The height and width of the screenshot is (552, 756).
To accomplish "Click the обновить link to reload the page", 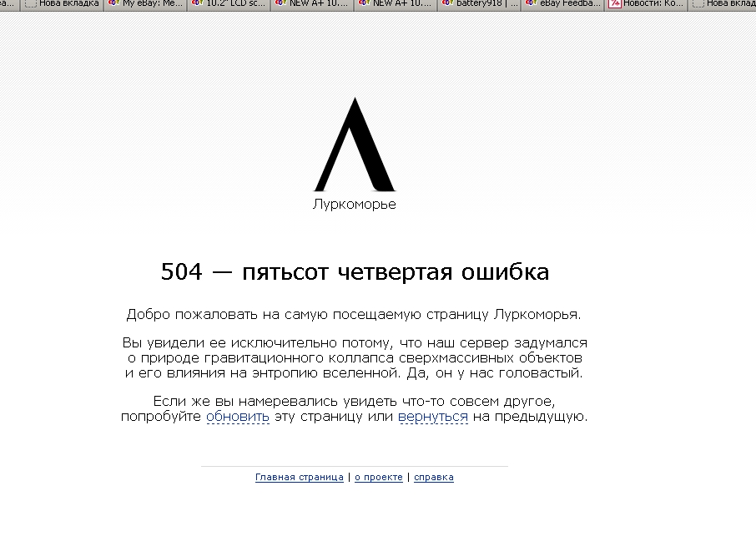I will point(238,417).
